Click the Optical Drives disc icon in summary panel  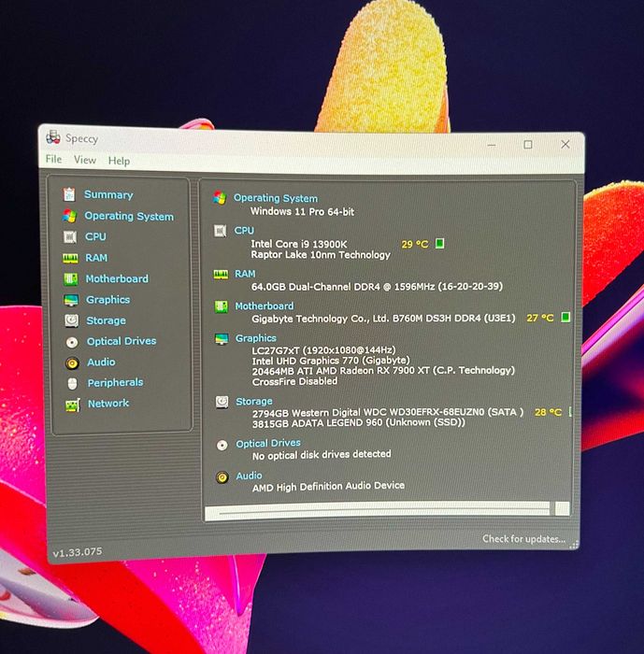click(222, 445)
